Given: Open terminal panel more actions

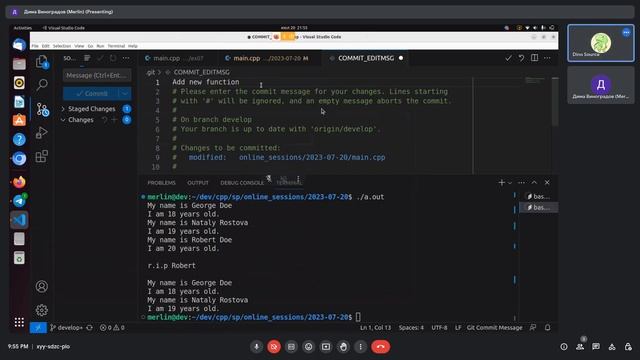Looking at the screenshot, I should [x=521, y=182].
